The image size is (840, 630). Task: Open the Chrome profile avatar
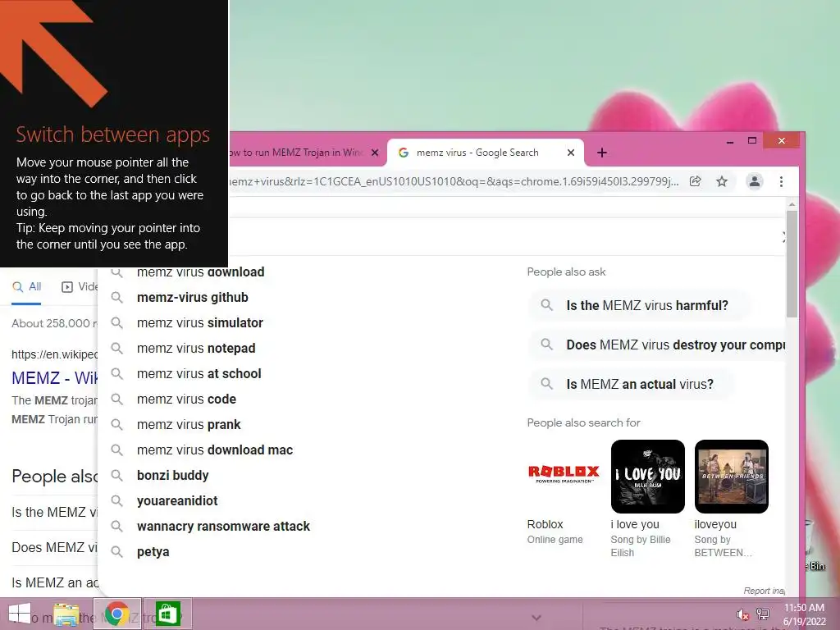[x=755, y=181]
